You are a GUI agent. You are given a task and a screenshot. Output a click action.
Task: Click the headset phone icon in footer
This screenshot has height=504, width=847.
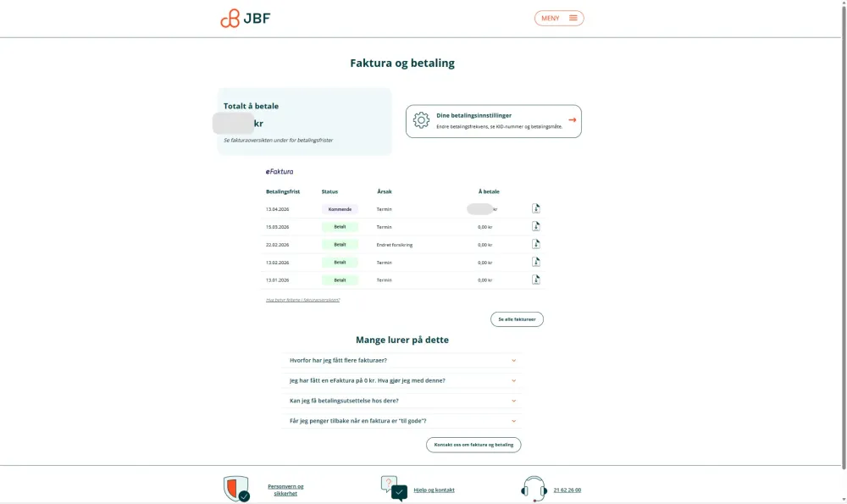534,489
